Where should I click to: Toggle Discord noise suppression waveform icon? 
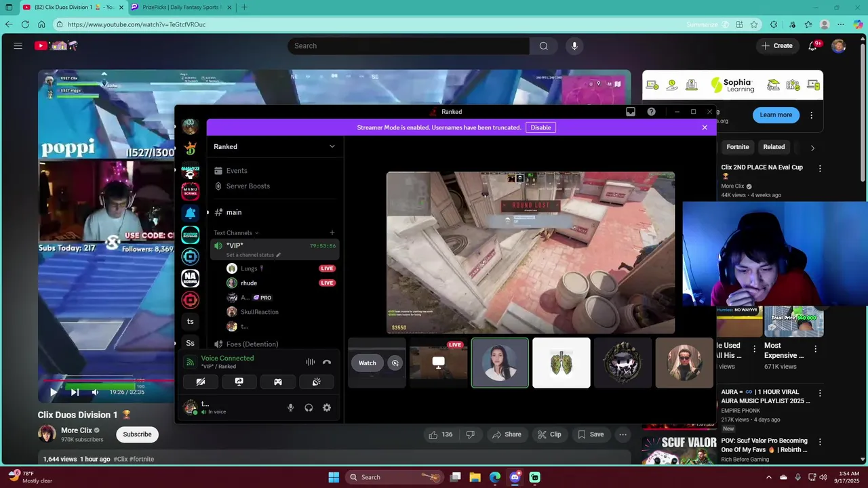point(310,362)
